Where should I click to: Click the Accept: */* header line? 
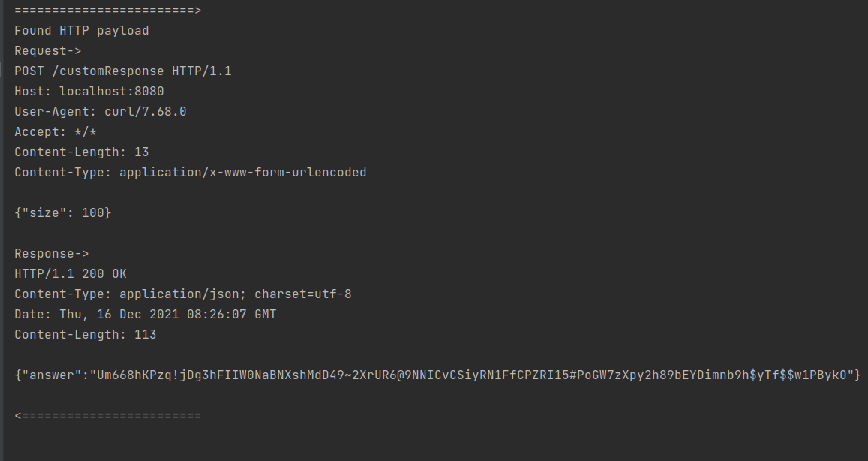click(x=56, y=132)
